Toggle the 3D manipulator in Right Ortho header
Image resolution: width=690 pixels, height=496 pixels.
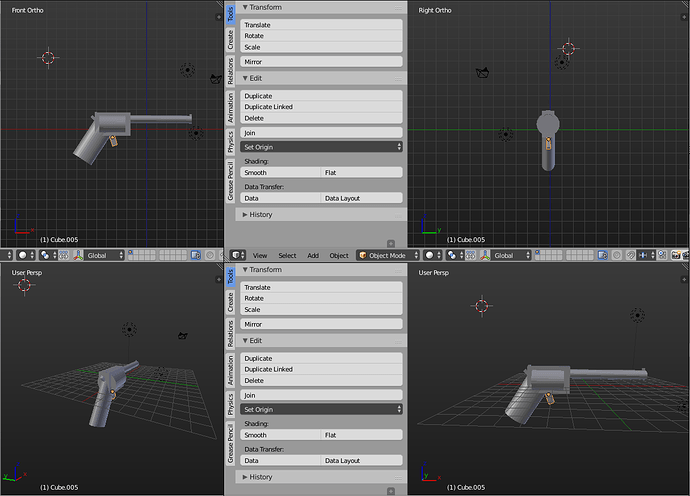point(485,255)
